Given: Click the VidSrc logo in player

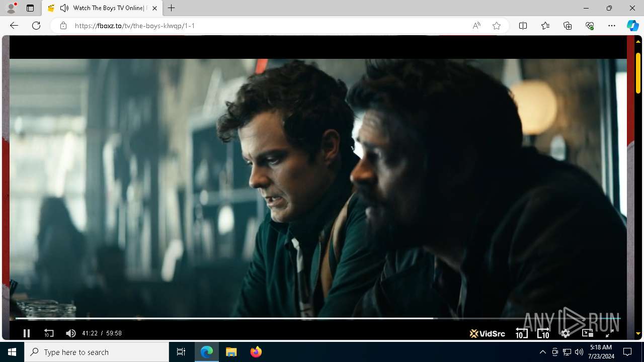Looking at the screenshot, I should click(487, 333).
